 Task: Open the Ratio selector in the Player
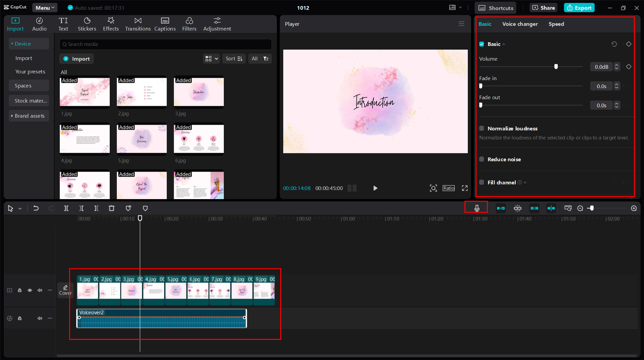tap(449, 188)
